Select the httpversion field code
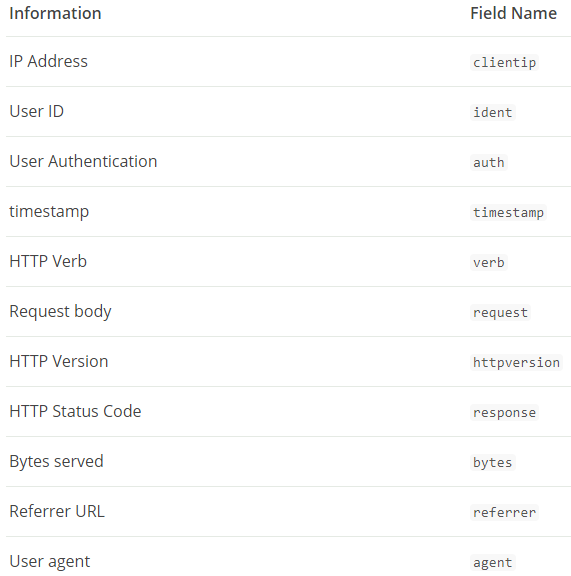Screen dimensions: 571x576 tap(516, 362)
